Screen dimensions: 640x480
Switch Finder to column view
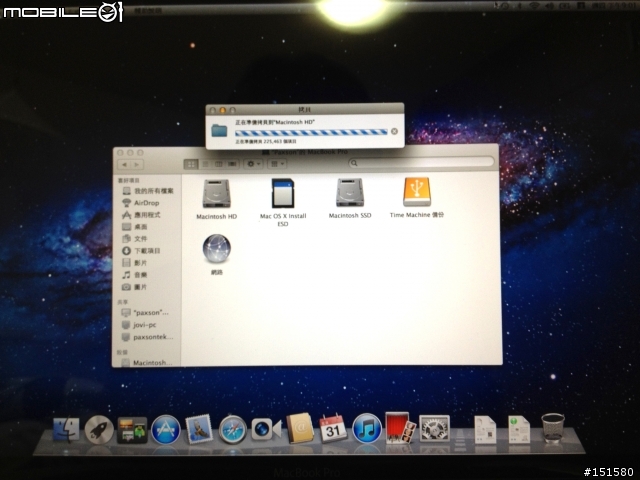coord(219,164)
